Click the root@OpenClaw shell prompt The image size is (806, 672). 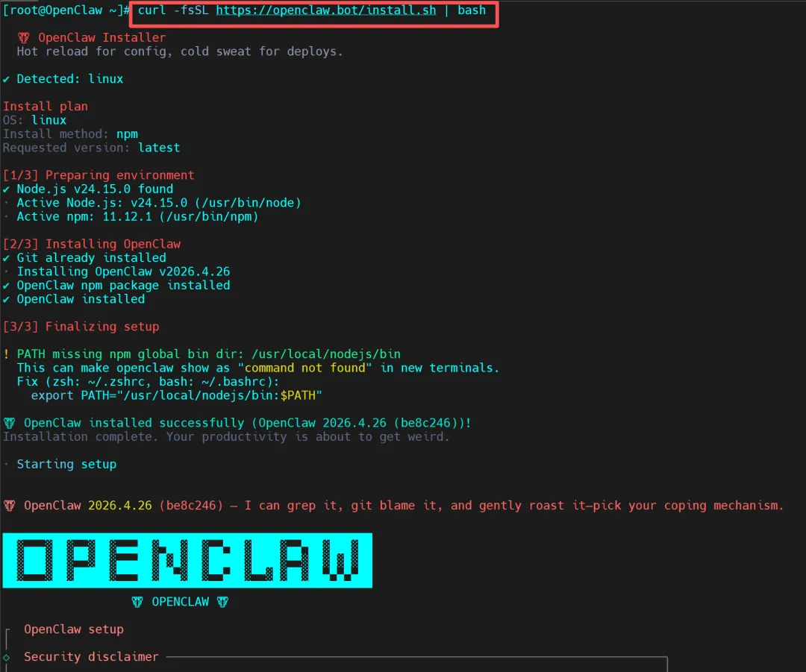pyautogui.click(x=66, y=10)
